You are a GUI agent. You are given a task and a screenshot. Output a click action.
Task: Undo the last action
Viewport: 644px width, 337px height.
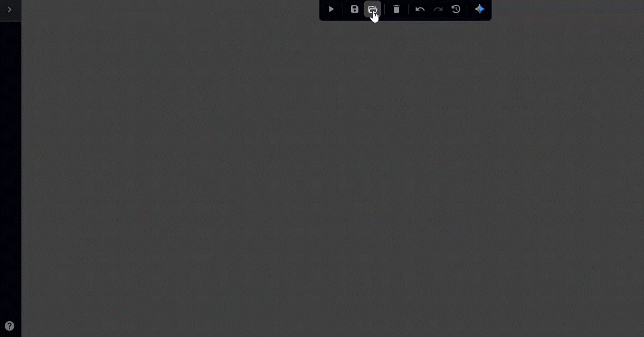(420, 9)
